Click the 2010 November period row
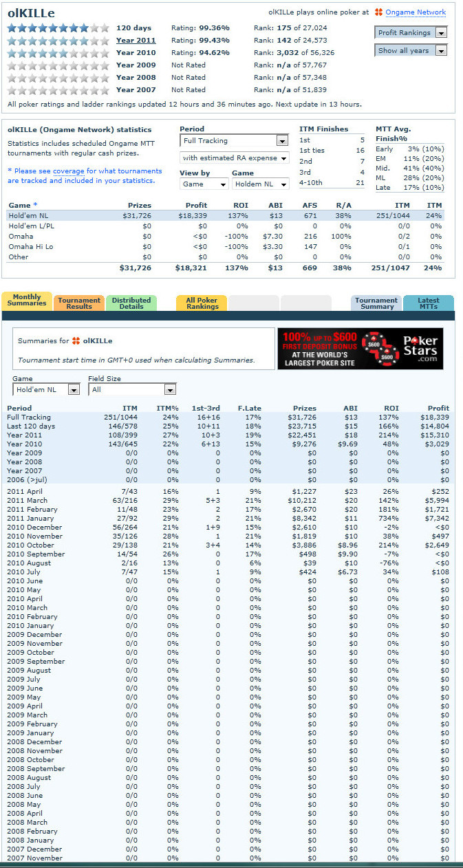The image size is (463, 868). click(x=228, y=536)
